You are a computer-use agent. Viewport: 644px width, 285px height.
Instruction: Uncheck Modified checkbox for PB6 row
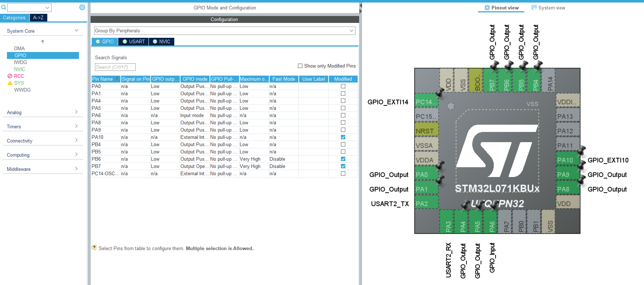(x=343, y=159)
